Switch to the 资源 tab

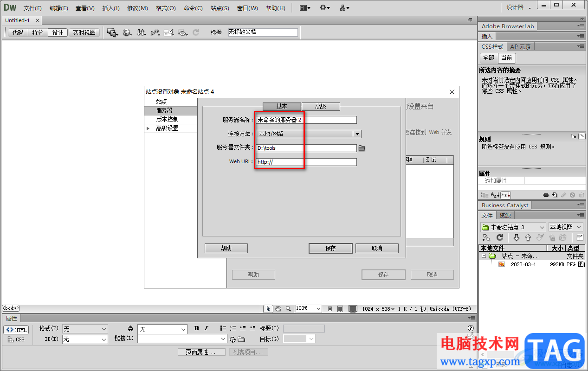(x=505, y=215)
